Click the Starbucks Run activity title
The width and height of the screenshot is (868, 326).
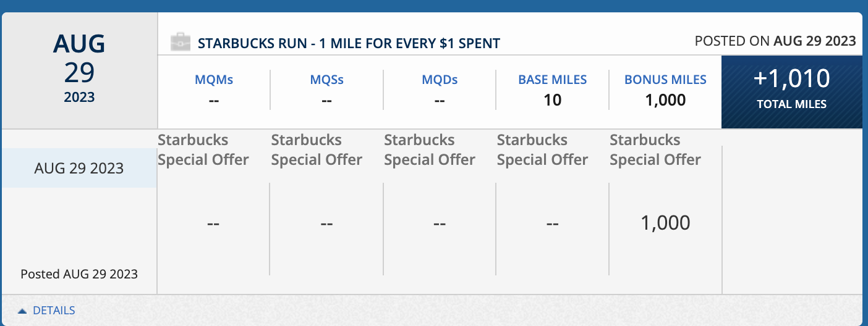tap(349, 43)
